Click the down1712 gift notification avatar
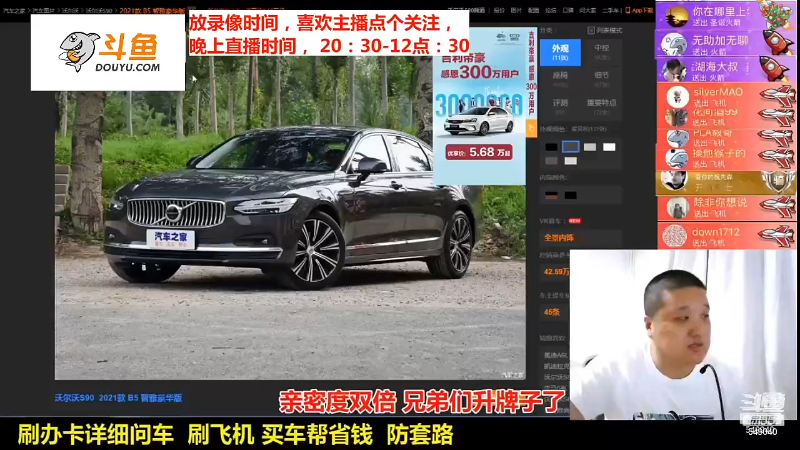The height and width of the screenshot is (450, 800). (675, 236)
